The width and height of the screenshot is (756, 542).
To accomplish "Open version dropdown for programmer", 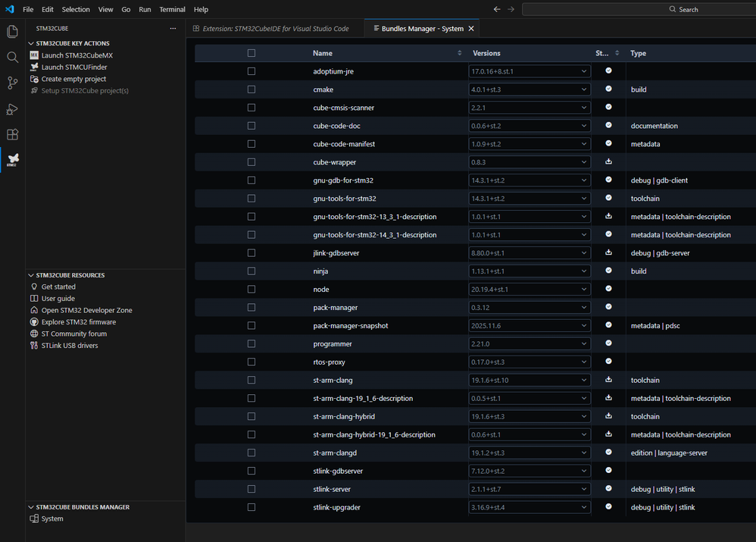I will pos(530,343).
